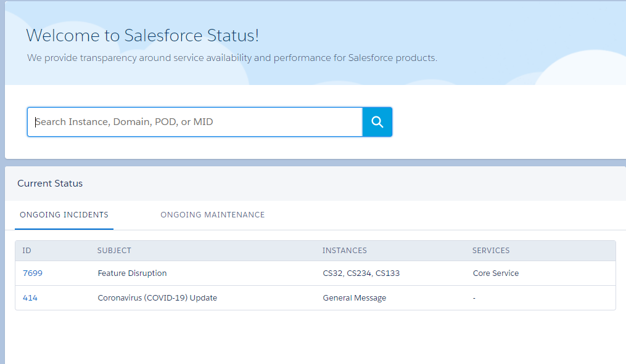Focus the Search Instance, Domain, POD field
This screenshot has width=626, height=364.
click(x=195, y=122)
